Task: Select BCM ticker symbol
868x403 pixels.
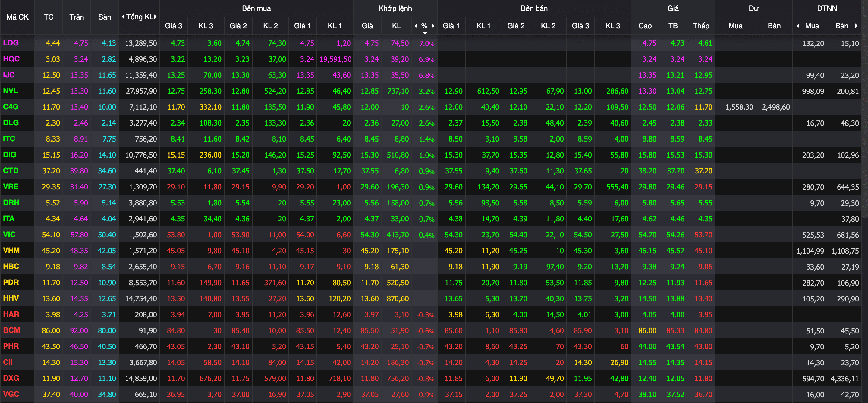Action: (x=11, y=330)
